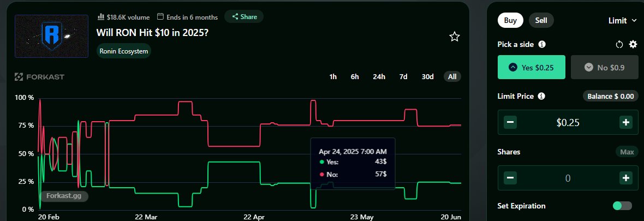
Task: Click the 23 May axis label
Action: 362,217
